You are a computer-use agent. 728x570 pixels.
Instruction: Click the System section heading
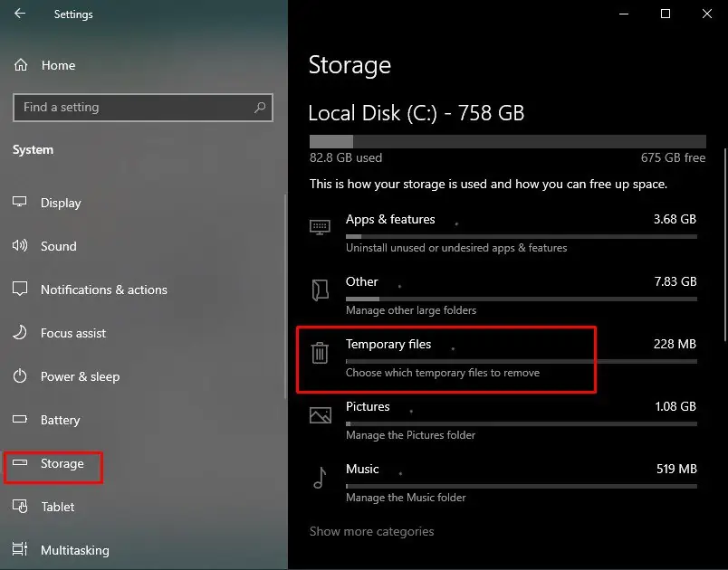[x=33, y=150]
